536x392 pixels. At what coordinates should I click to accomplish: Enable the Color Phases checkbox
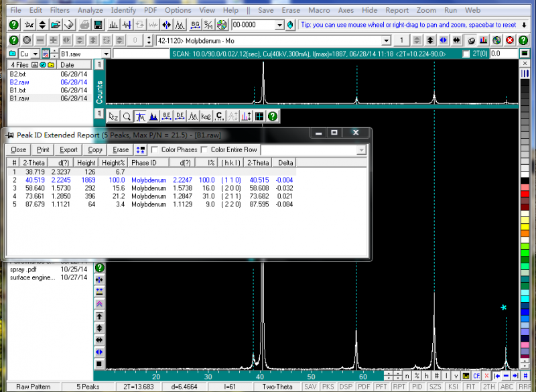coord(155,149)
